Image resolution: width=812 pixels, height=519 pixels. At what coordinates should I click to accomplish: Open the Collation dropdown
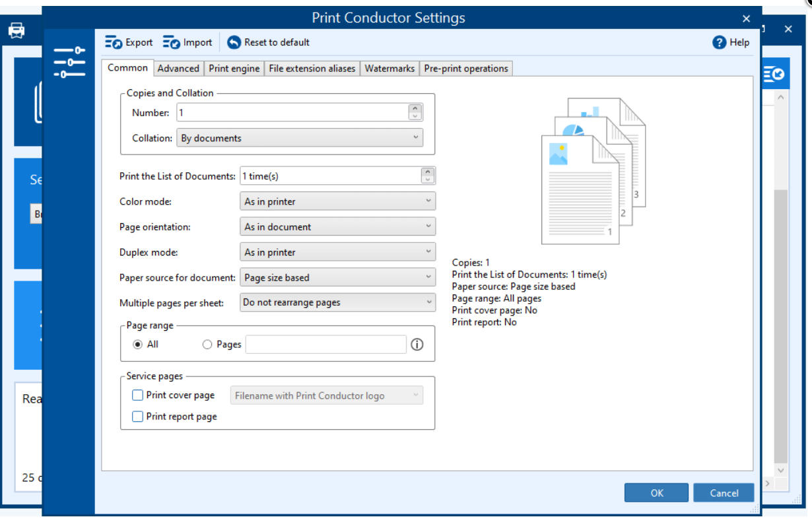(299, 138)
